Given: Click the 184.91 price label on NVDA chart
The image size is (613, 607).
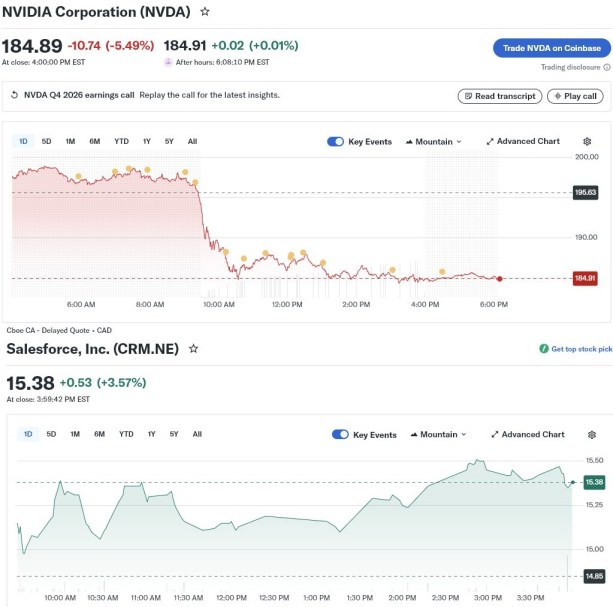Looking at the screenshot, I should click(585, 278).
